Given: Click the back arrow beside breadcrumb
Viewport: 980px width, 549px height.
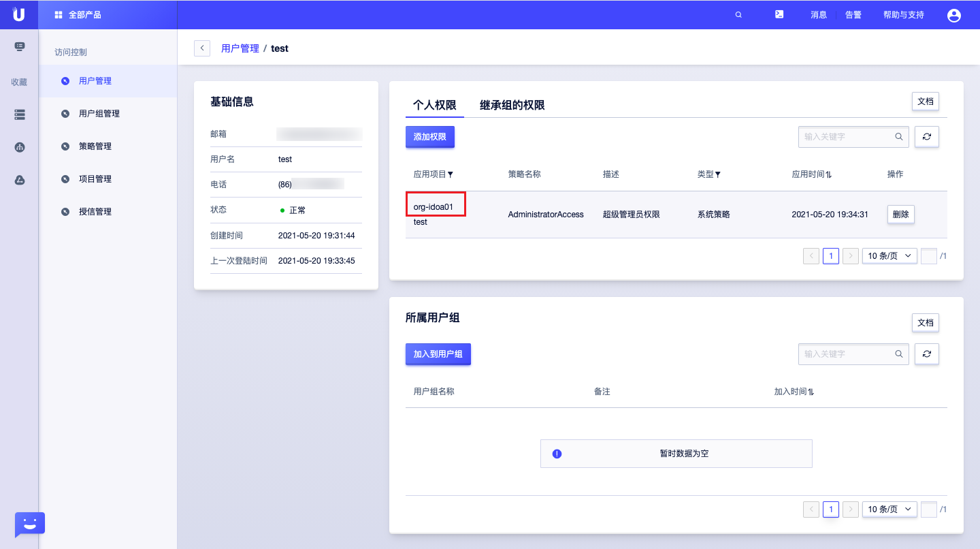Looking at the screenshot, I should [x=202, y=48].
